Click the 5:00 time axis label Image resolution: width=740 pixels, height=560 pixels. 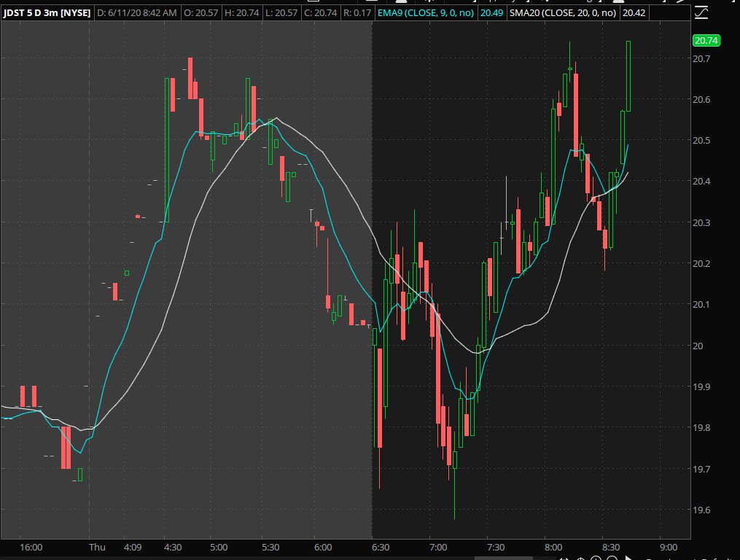click(x=219, y=548)
